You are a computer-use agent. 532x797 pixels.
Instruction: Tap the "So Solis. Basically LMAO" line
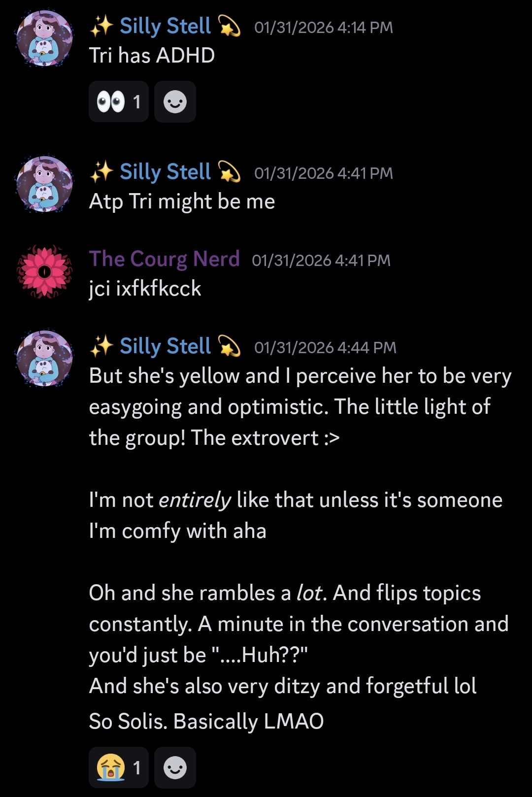click(x=206, y=721)
